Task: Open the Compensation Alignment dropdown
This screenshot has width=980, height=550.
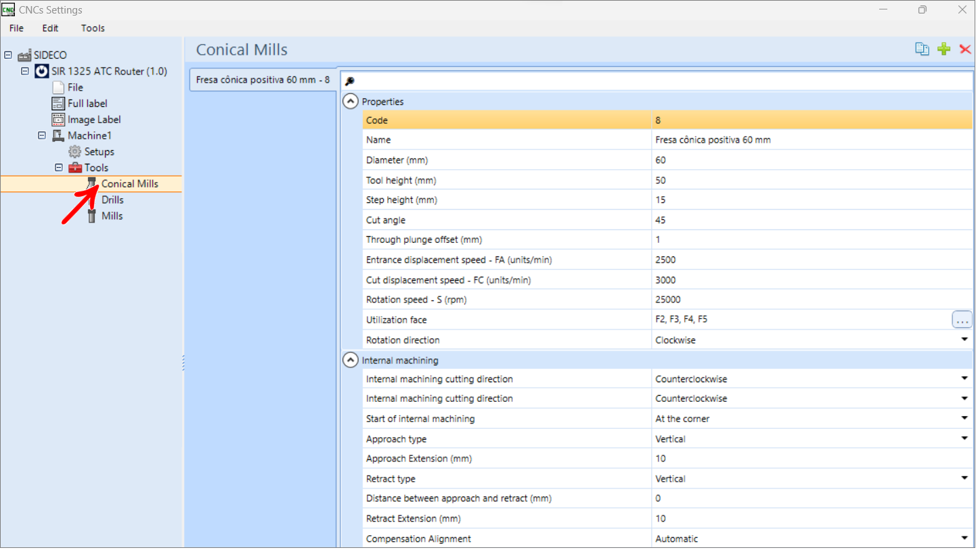Action: tap(965, 538)
